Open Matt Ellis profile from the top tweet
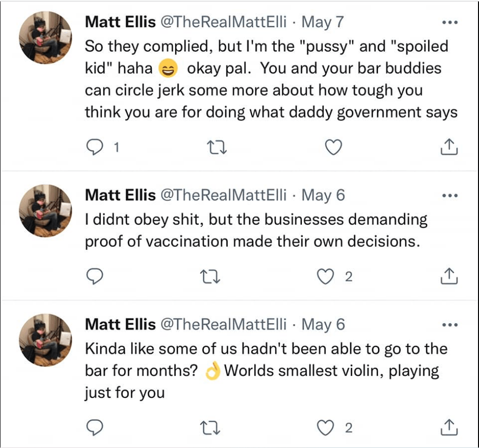Image resolution: width=479 pixels, height=448 pixels. 120,22
